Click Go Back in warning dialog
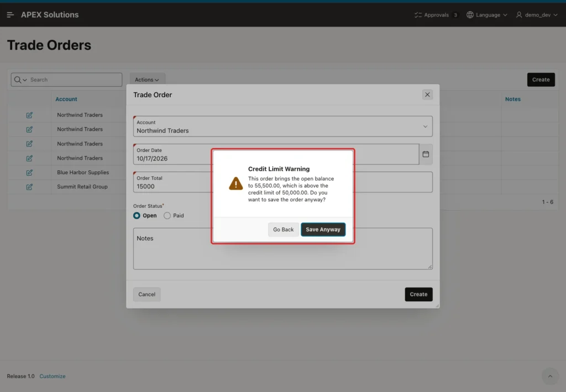The height and width of the screenshot is (392, 566). click(284, 229)
